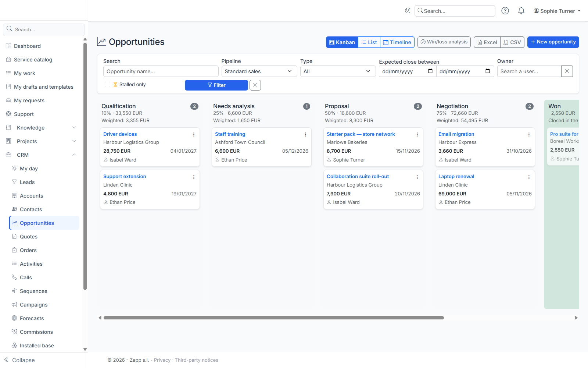Open menu for Staff training card
Screen dimensions: 588x368
coord(305,135)
